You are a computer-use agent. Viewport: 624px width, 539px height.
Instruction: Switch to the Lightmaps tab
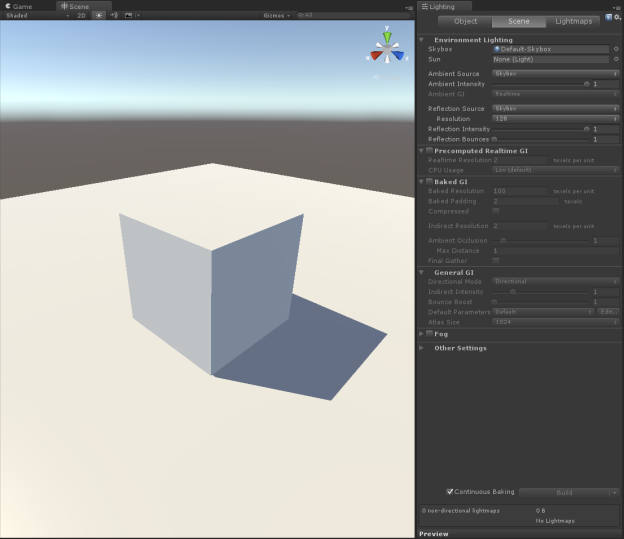click(575, 21)
